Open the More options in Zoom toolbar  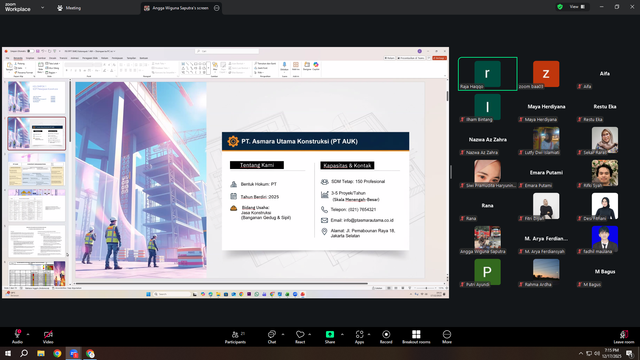click(x=447, y=337)
